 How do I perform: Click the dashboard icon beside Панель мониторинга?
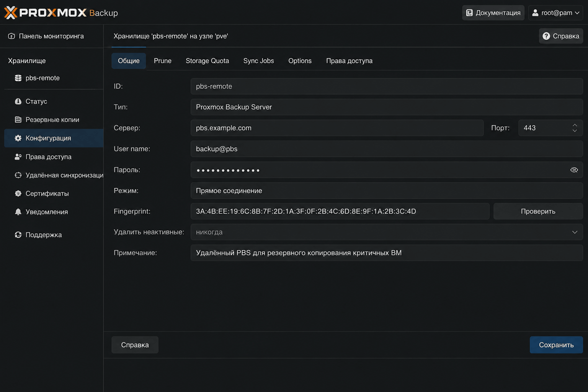point(11,36)
